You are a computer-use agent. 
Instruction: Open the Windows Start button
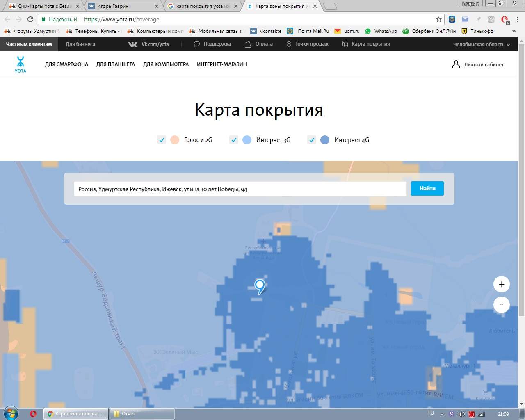point(11,413)
